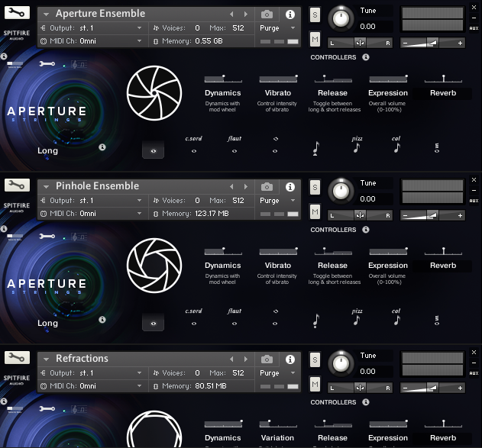Select flaut articulation in Pinhole Ensemble
This screenshot has width=482, height=448.
235,317
